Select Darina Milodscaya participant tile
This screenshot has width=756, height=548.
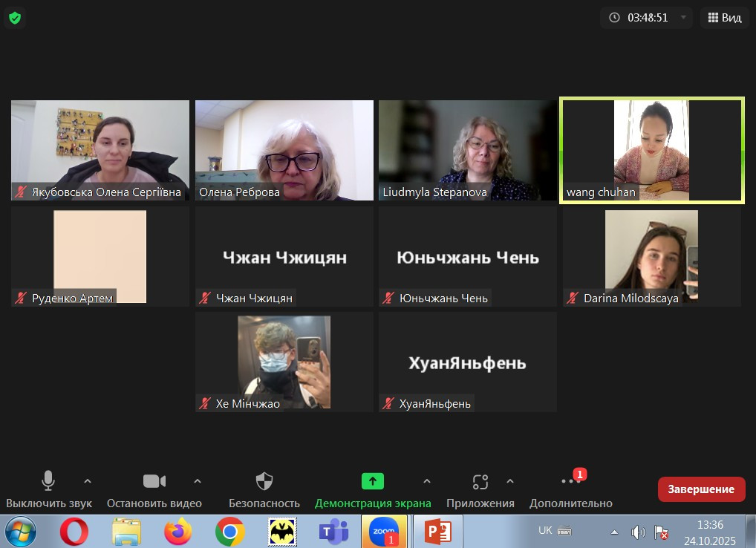coord(652,256)
